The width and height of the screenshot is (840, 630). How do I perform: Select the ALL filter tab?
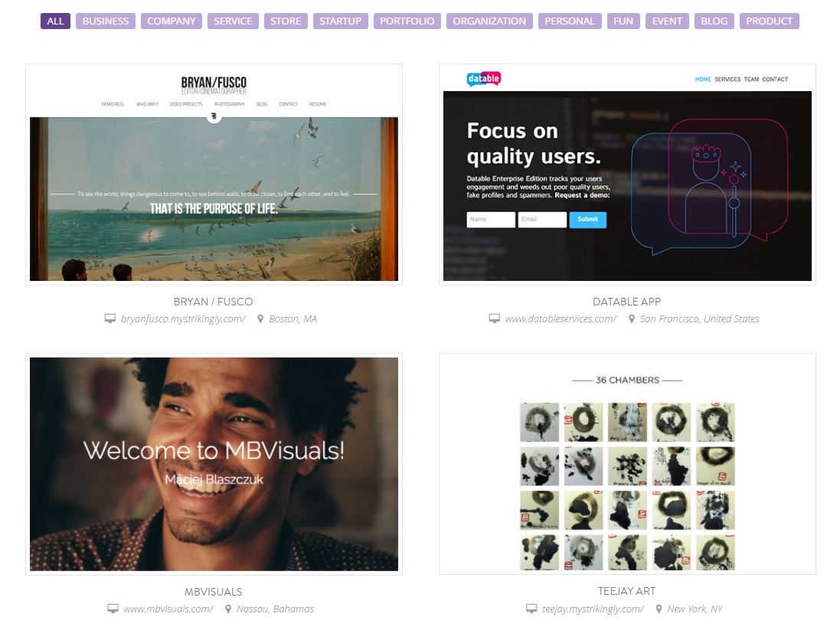pos(55,21)
